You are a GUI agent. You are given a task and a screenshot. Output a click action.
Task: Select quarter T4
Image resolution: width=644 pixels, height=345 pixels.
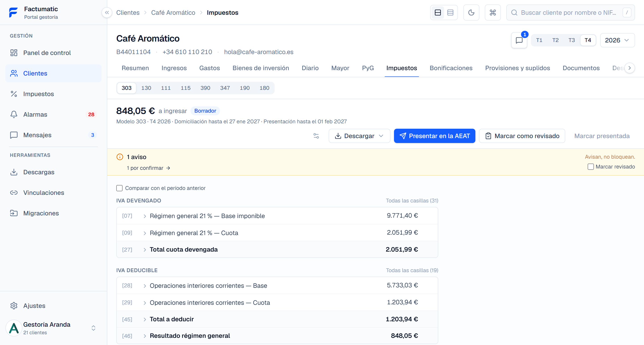(x=588, y=40)
